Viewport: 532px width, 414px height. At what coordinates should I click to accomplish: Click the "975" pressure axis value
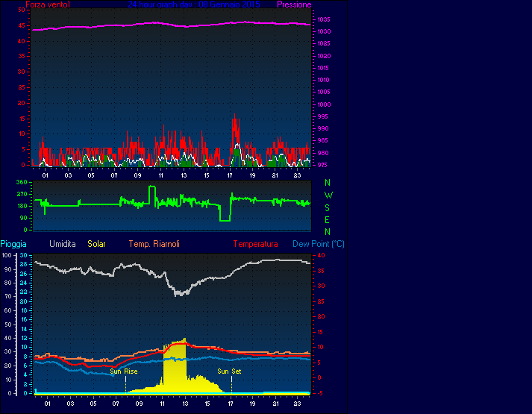tap(322, 165)
